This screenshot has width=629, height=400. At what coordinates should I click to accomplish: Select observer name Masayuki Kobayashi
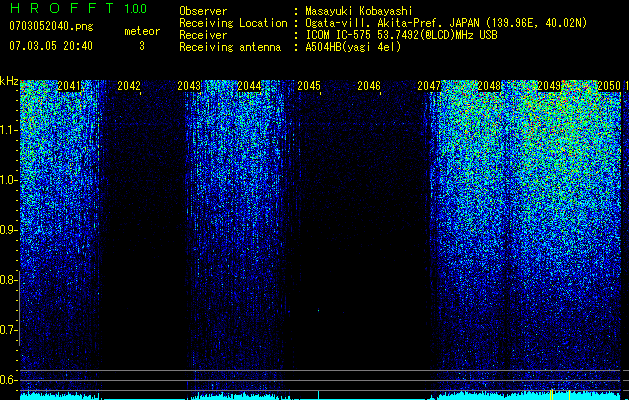(x=359, y=11)
